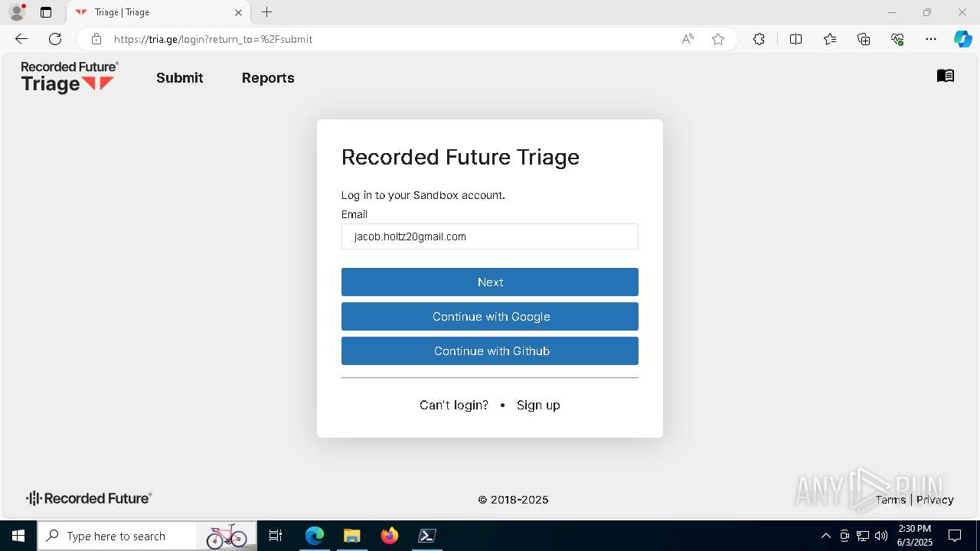Reload the page with refresh icon
The image size is (980, 551).
pyautogui.click(x=55, y=39)
